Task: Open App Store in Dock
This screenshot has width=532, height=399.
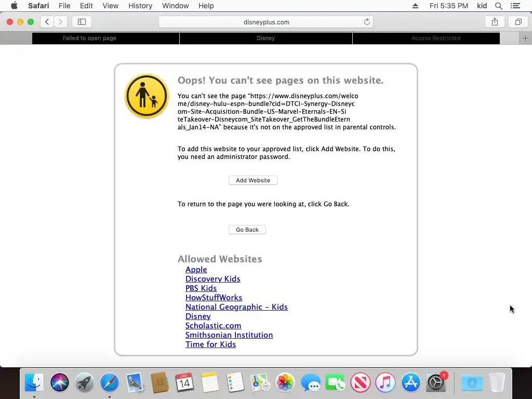Action: point(410,382)
